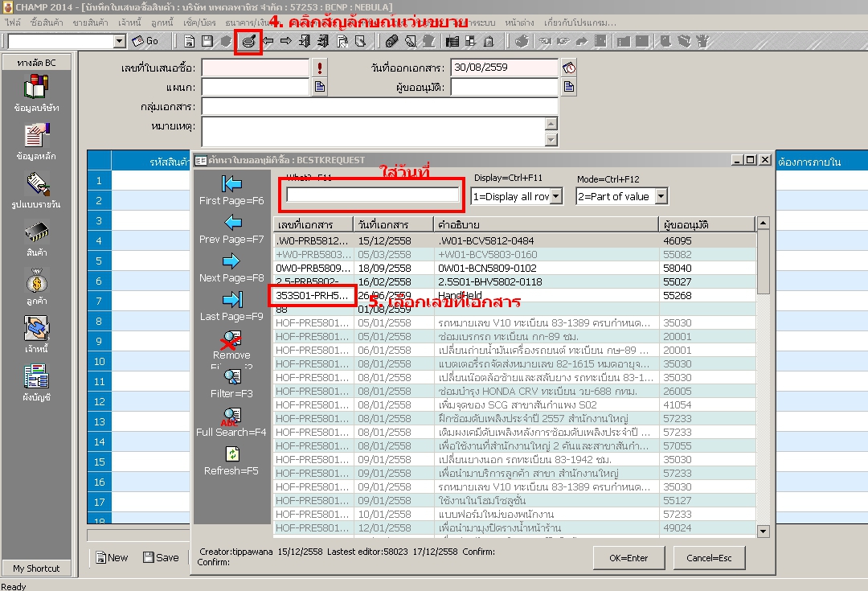Go to Next Page in search dialog
This screenshot has width=868, height=591.
coord(231,268)
